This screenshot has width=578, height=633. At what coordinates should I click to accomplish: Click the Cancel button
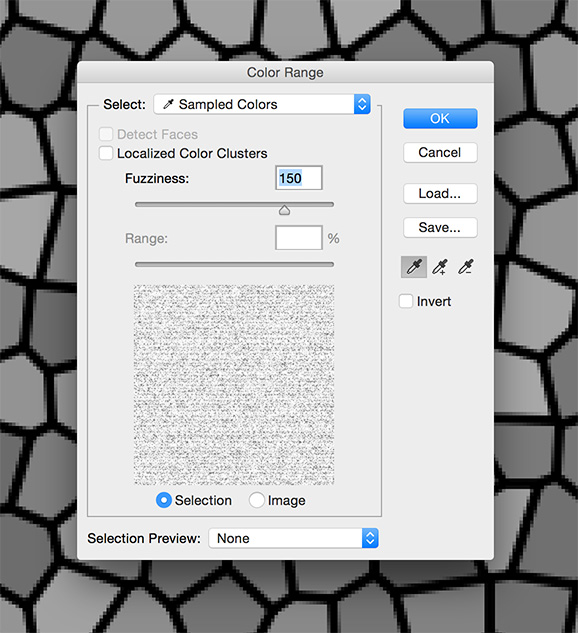tap(440, 153)
